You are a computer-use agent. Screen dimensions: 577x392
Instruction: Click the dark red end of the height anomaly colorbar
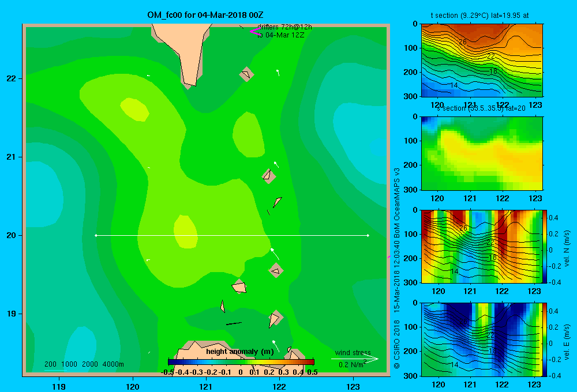[310, 362]
